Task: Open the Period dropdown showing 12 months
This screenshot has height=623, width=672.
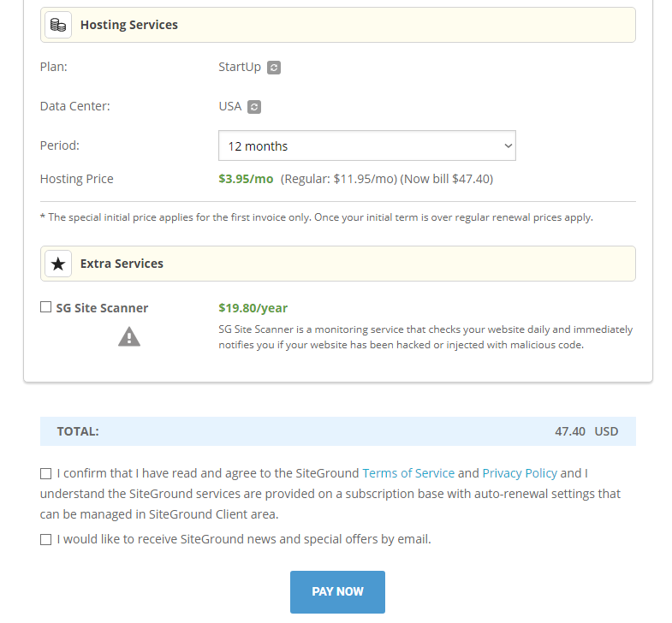Action: [x=367, y=145]
